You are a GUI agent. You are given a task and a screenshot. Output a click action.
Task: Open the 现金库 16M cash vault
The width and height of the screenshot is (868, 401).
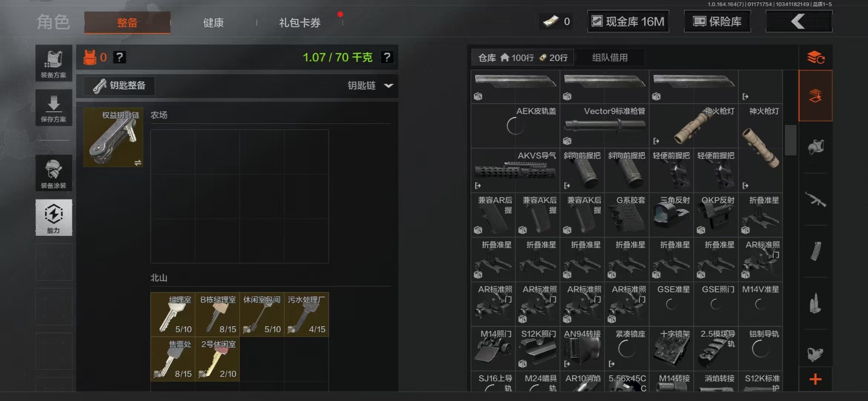(x=628, y=21)
